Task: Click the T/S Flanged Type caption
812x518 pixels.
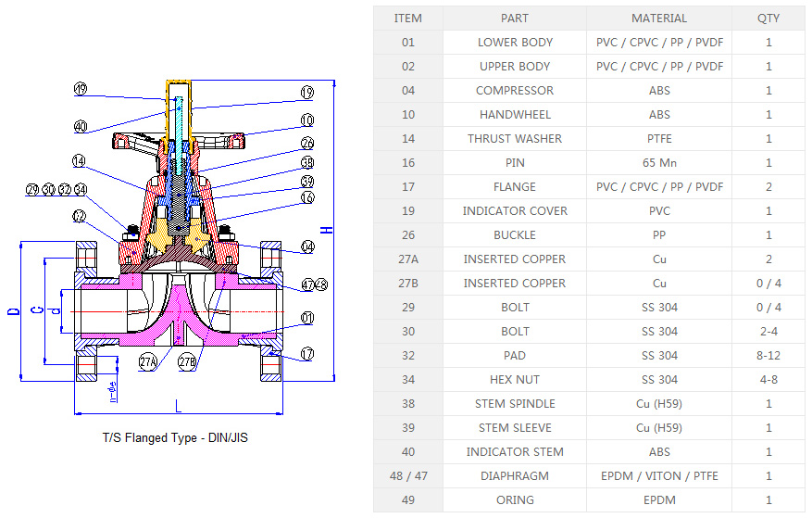Action: pyautogui.click(x=175, y=437)
